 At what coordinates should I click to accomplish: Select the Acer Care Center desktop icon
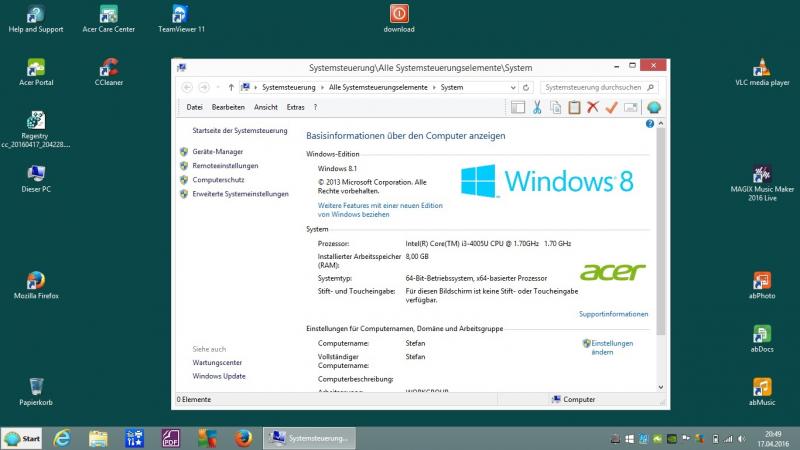tap(109, 19)
